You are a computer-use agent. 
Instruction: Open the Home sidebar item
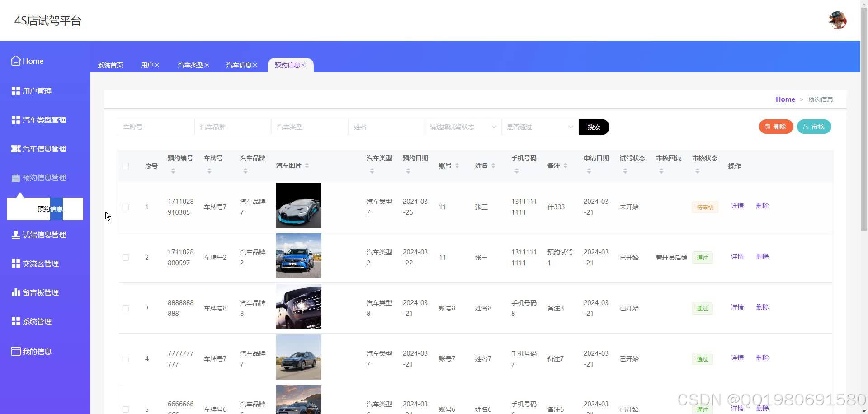pos(27,61)
